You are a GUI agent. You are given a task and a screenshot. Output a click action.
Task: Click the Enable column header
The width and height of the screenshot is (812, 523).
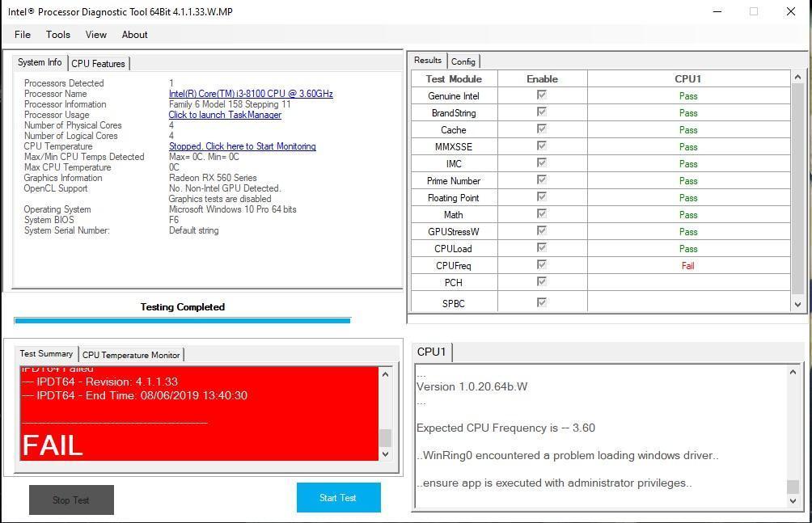(542, 78)
